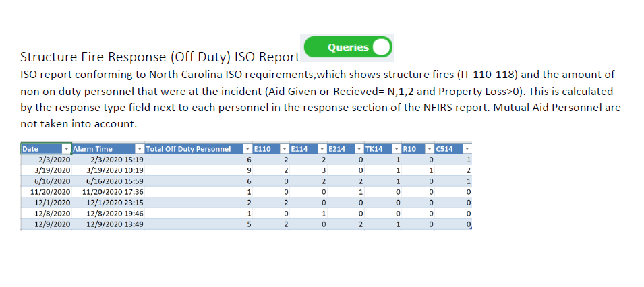Click the E110 column header
The image size is (644, 287).
(x=270, y=149)
